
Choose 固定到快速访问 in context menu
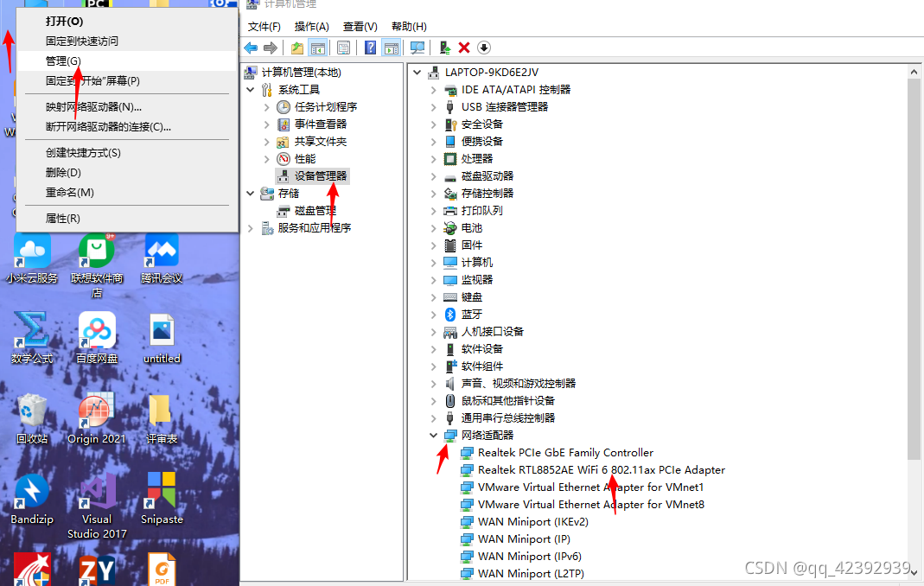(127, 41)
